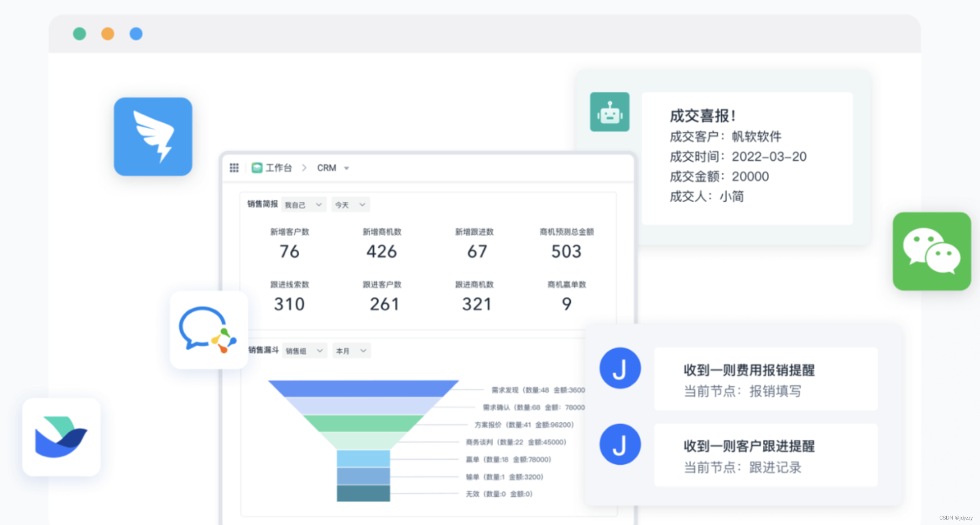Expand the 销售组 dropdown in 销售漏斗
The height and width of the screenshot is (525, 980).
[304, 351]
